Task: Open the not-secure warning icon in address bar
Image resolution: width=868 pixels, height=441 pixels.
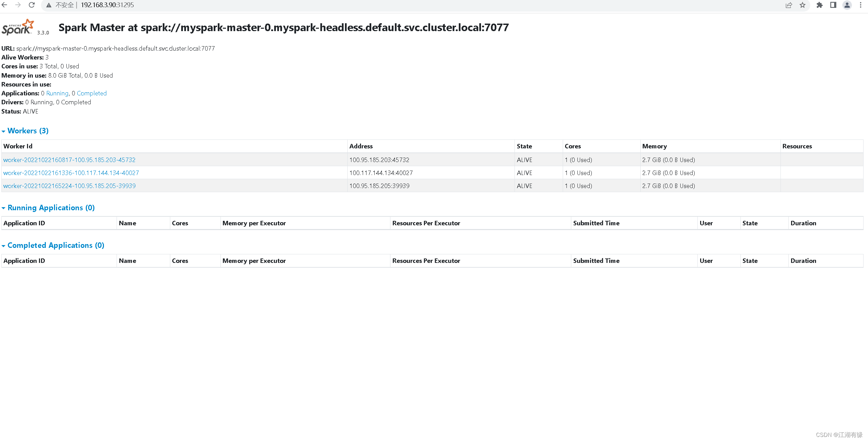Action: tap(49, 5)
